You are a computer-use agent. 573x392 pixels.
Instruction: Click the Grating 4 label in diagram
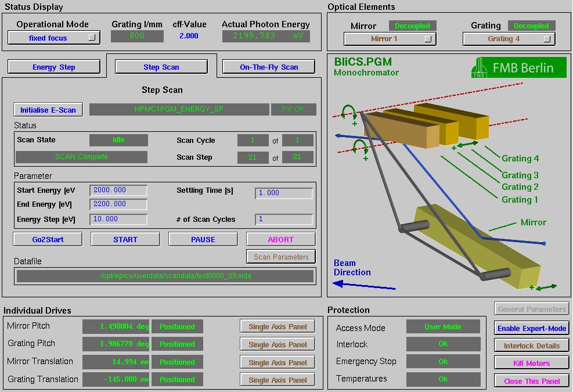coord(520,159)
